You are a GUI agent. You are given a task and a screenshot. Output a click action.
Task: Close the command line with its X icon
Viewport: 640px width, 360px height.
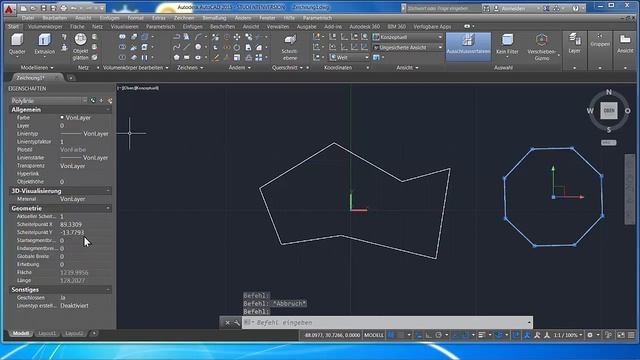[227, 322]
